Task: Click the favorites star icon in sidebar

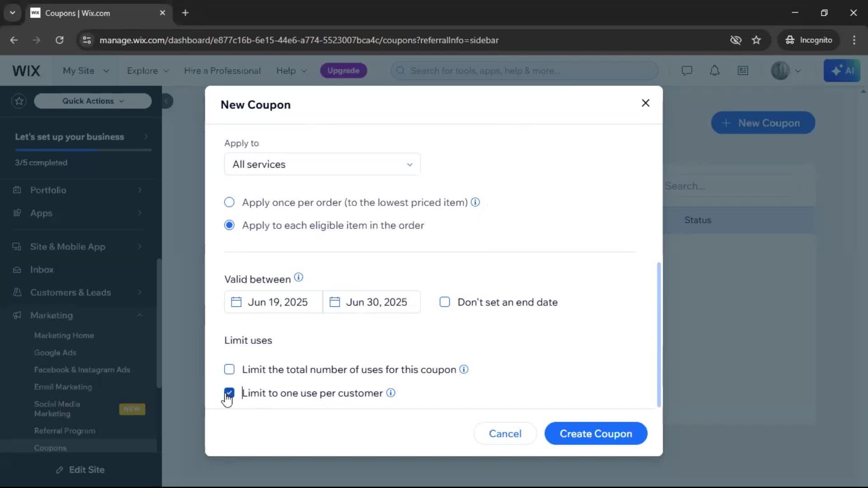Action: coord(19,101)
